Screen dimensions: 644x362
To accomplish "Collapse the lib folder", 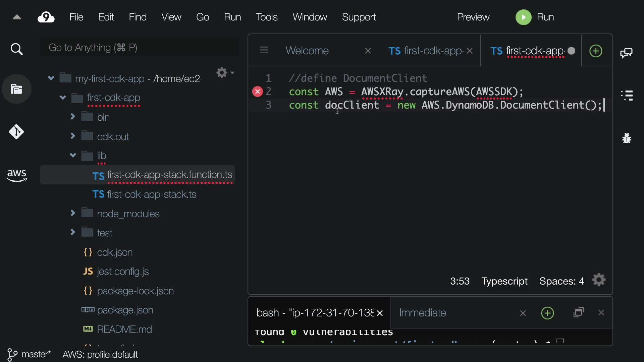I will pos(73,156).
